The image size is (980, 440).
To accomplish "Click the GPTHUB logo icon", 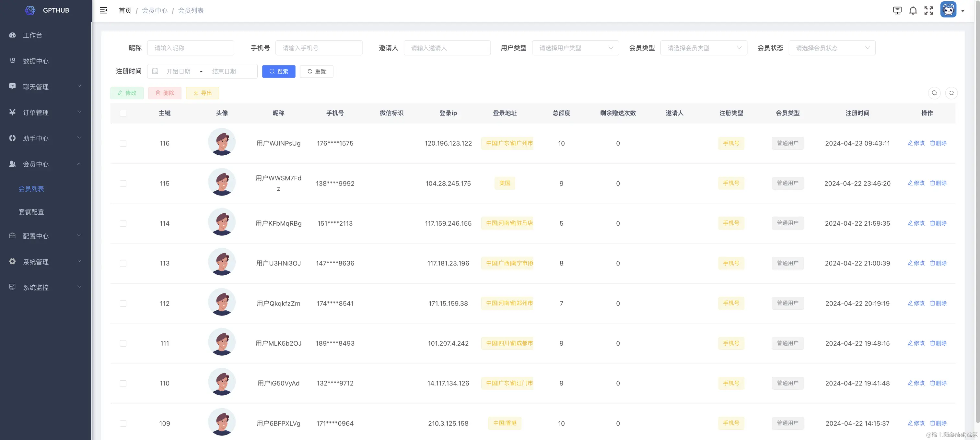I will pyautogui.click(x=30, y=10).
